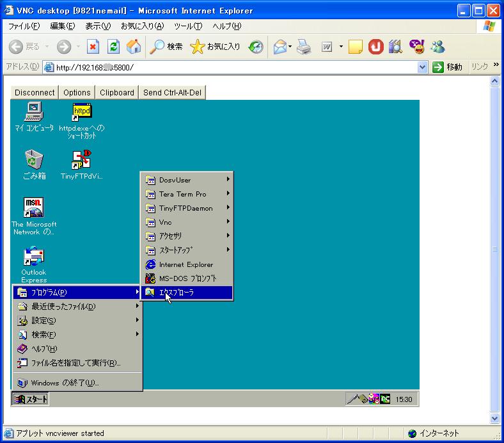504x443 pixels.
Task: Open 検索(F) Find start menu item
Action: pos(77,335)
